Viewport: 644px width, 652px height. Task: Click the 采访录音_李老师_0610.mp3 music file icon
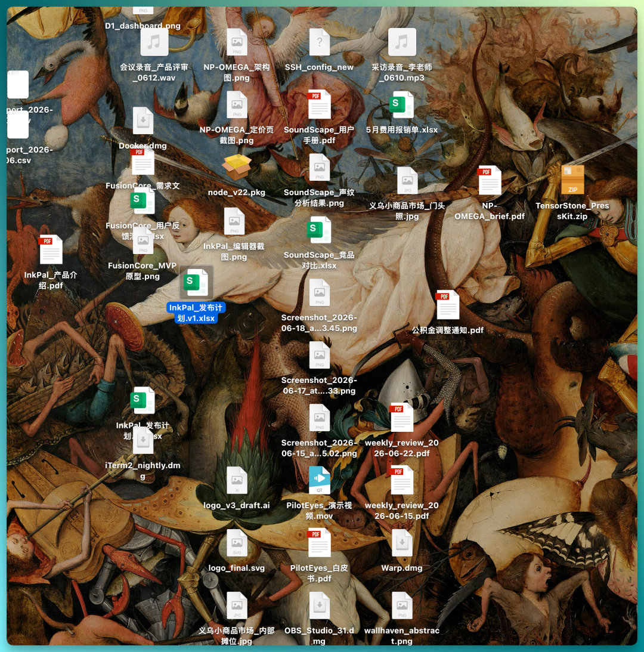[402, 42]
